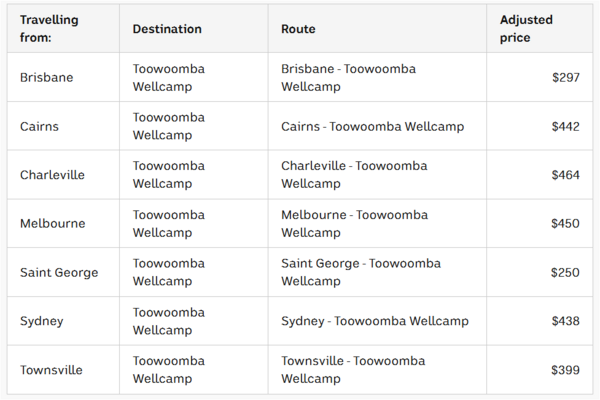Click the $297 price cell

click(x=565, y=78)
